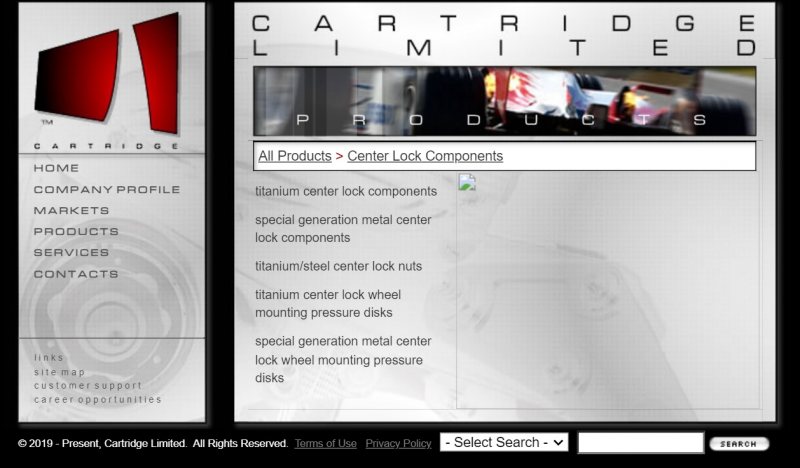Click the broken product image placeholder
Image resolution: width=800 pixels, height=468 pixels.
click(x=467, y=182)
